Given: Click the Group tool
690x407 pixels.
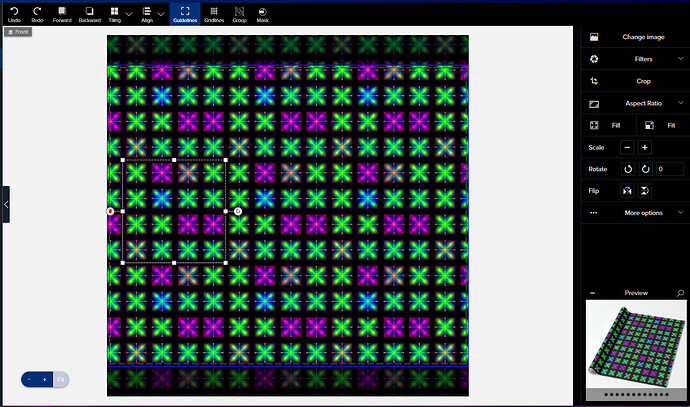Looking at the screenshot, I should [239, 14].
